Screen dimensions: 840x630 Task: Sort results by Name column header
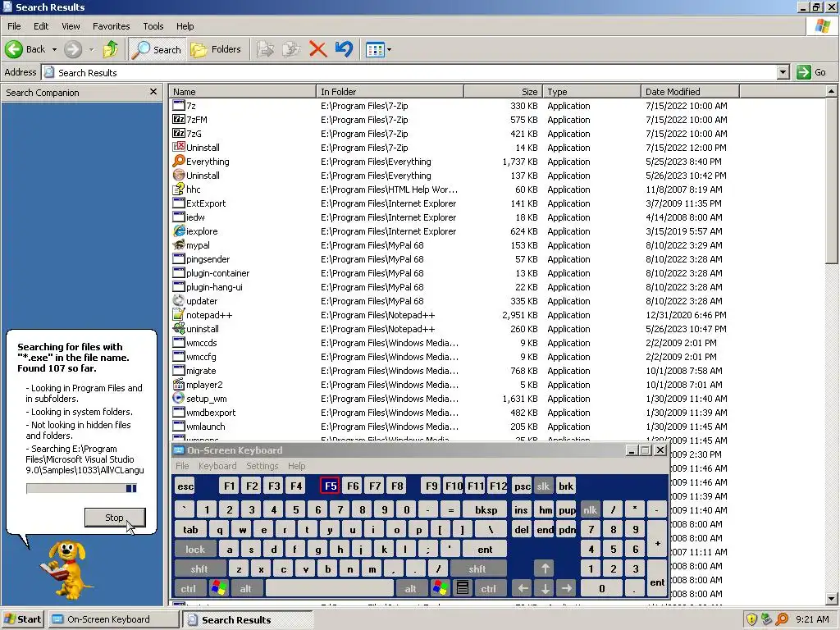[242, 92]
